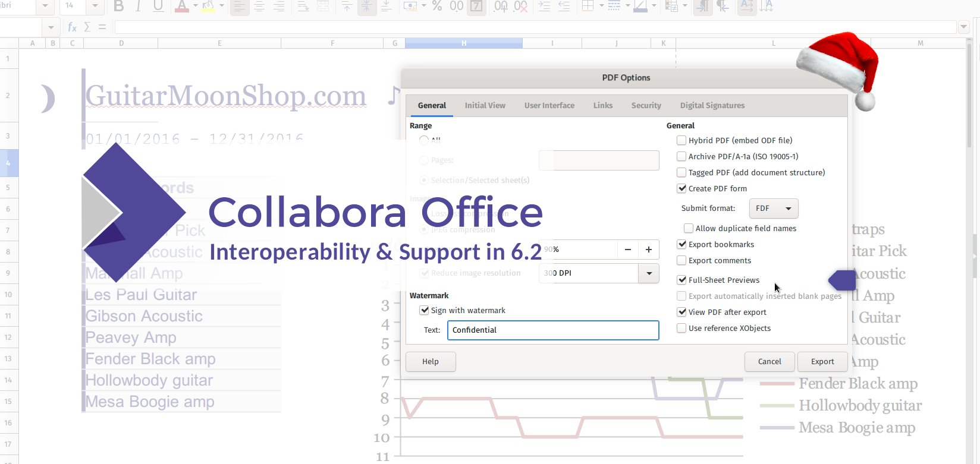Delete a decimal place
Screen dimensions: 980x464
click(x=520, y=6)
